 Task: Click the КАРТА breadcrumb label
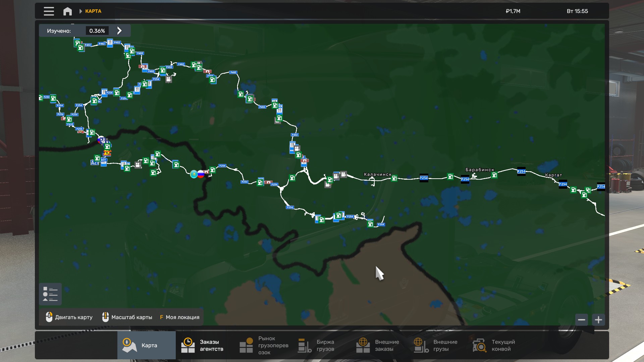point(93,11)
